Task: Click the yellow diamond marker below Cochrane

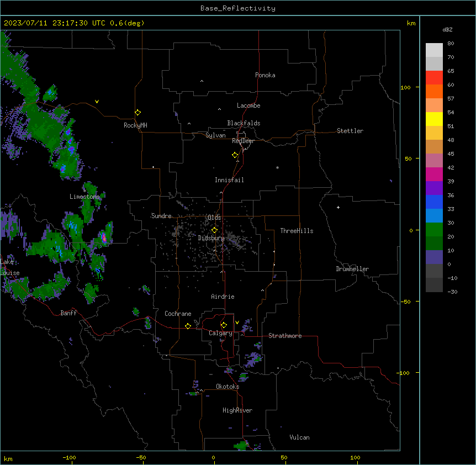Action: 188,326
